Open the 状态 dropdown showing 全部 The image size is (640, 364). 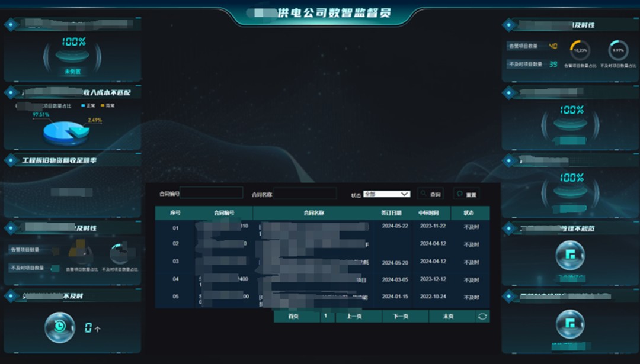pyautogui.click(x=386, y=194)
